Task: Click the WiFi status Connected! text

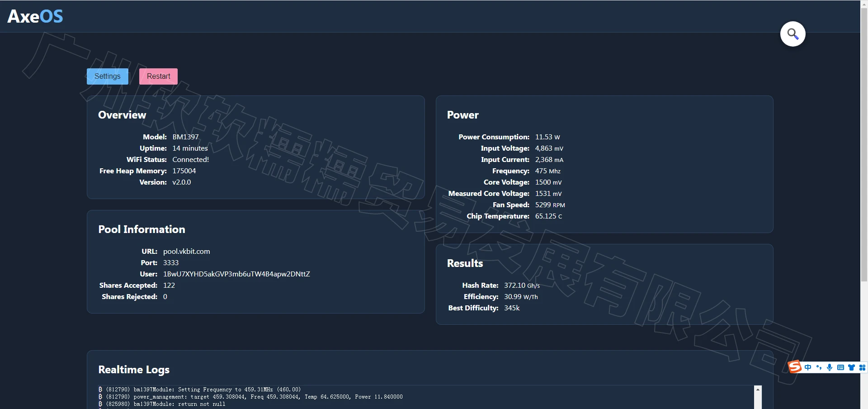Action: tap(190, 160)
